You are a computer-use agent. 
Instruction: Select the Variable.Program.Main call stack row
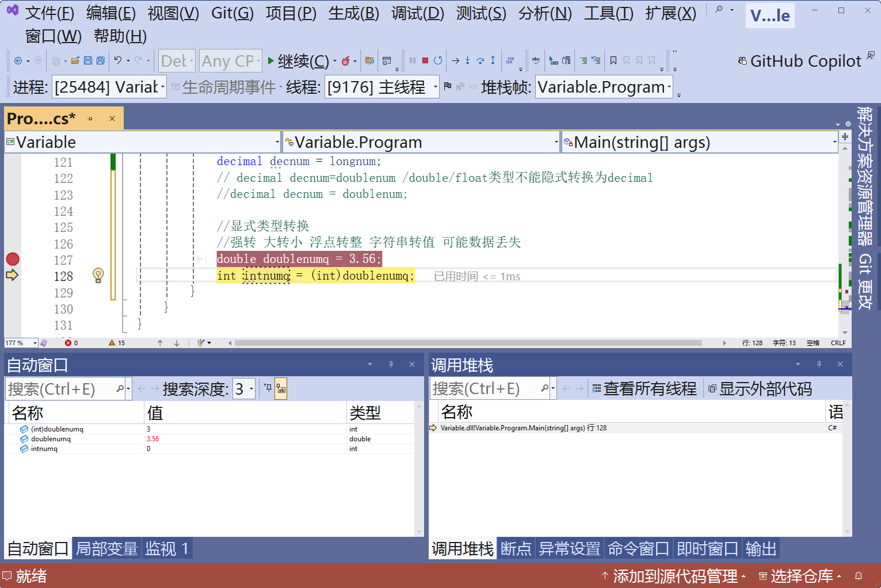tap(636, 428)
